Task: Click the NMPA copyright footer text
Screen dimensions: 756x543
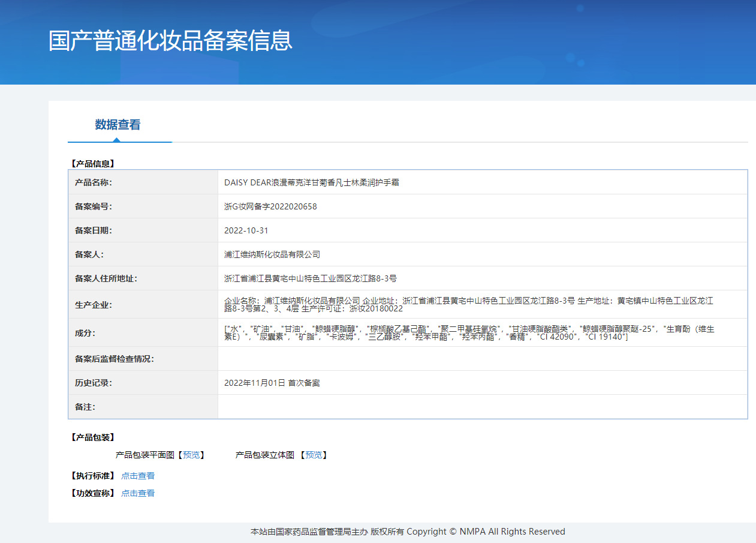Action: tap(408, 532)
